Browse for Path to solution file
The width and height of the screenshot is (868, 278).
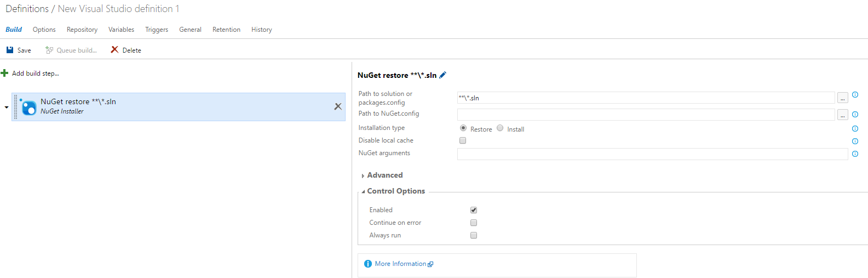click(843, 98)
